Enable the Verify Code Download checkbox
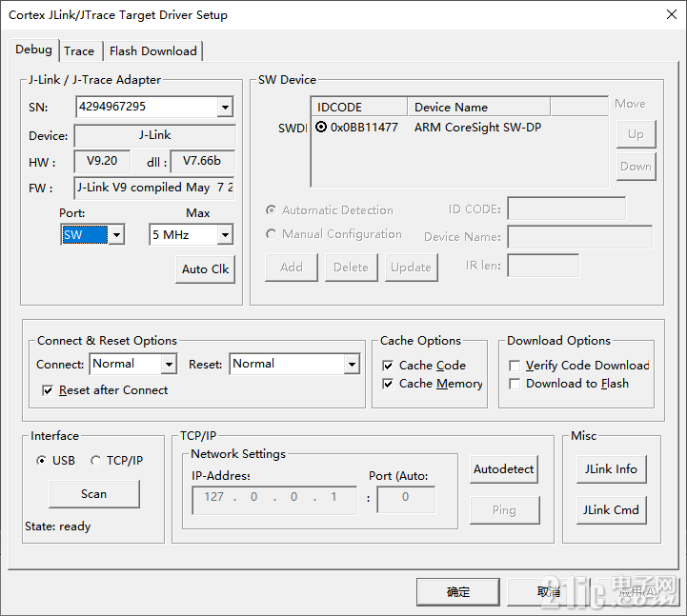Viewport: 687px width, 616px height. point(515,366)
